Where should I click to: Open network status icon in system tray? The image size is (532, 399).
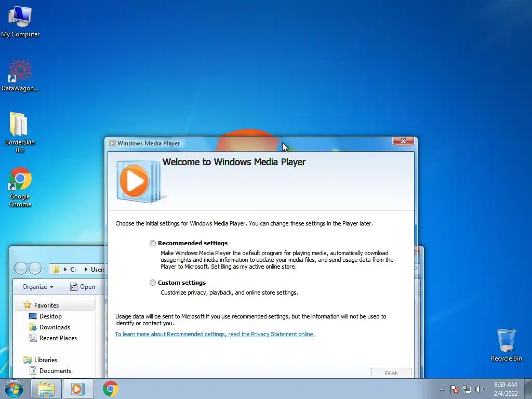(x=467, y=389)
